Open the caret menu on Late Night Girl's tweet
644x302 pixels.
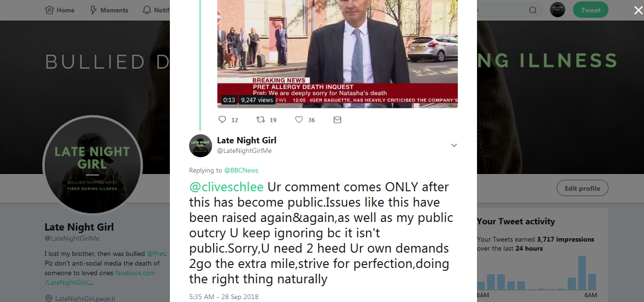click(454, 145)
